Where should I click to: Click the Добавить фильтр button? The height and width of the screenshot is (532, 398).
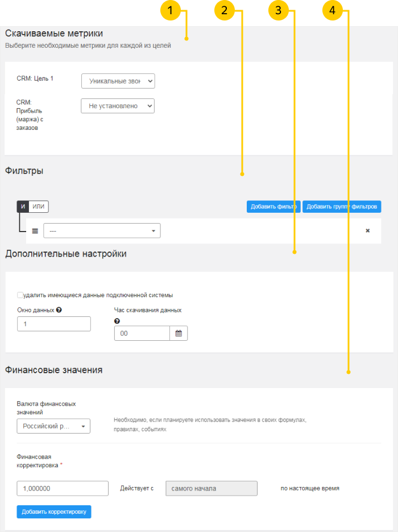(273, 207)
